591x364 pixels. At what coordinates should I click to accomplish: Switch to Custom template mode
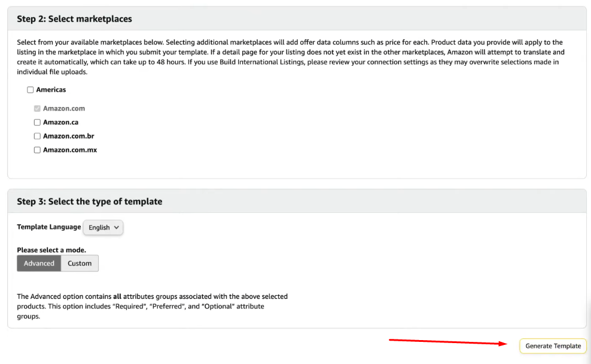pos(80,263)
